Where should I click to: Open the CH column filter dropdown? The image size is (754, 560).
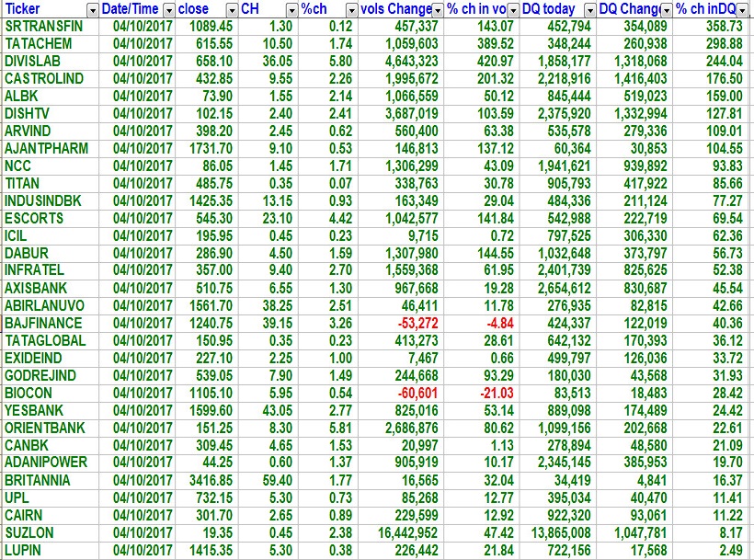tap(291, 9)
